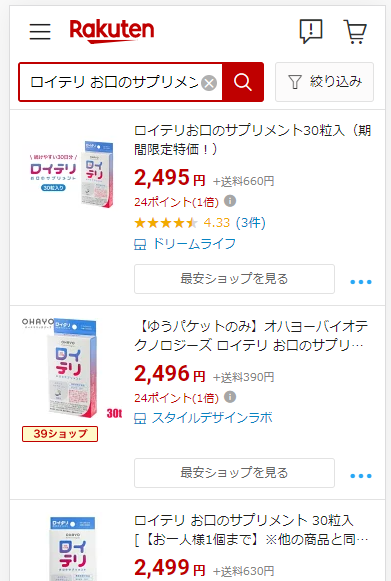Open the shopping cart
Viewport: 391px width, 581px height.
coord(355,32)
